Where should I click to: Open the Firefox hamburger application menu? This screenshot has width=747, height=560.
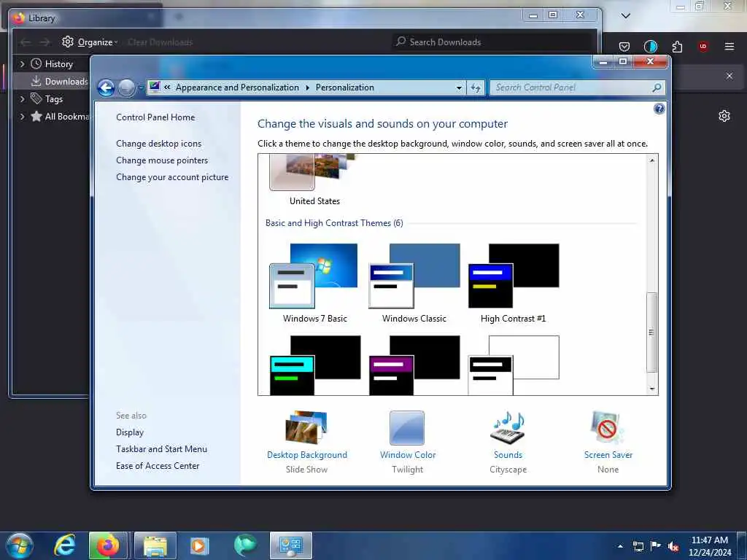(729, 46)
